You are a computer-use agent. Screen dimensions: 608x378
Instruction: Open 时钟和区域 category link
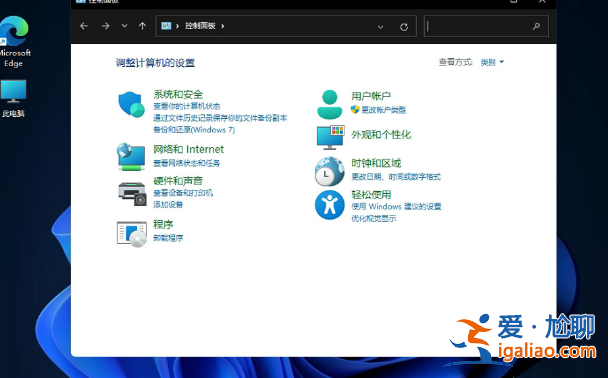point(376,163)
